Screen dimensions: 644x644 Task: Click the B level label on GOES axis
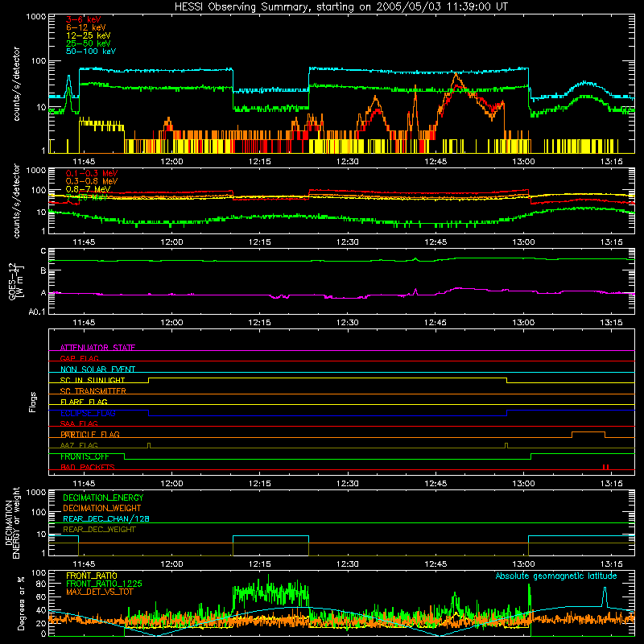(x=43, y=270)
